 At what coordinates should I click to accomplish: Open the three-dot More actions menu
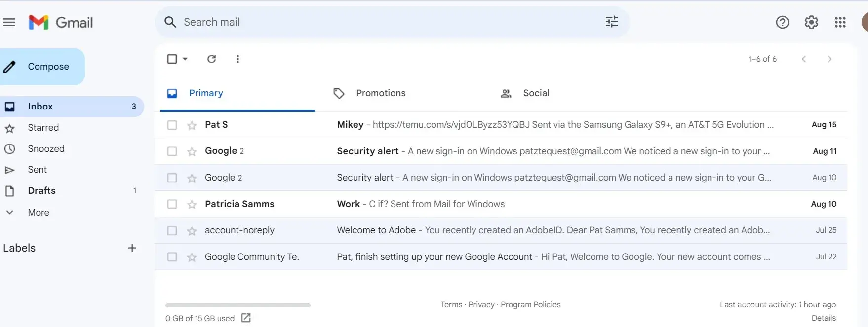point(237,59)
